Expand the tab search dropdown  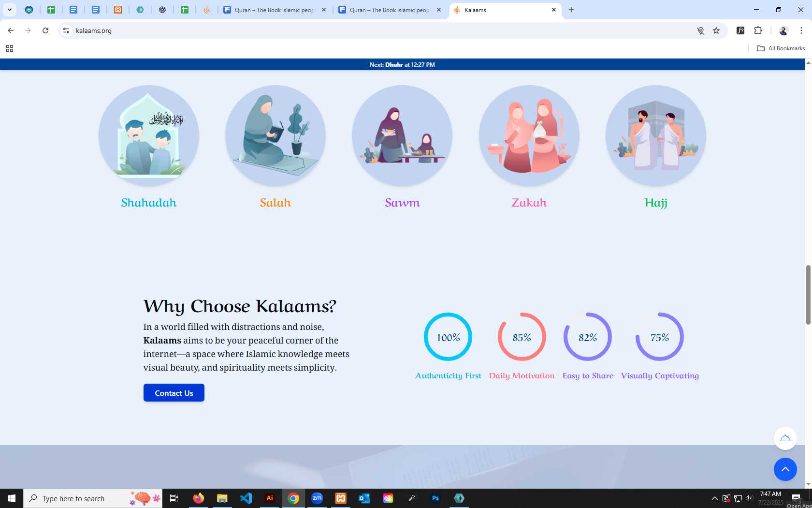9,10
